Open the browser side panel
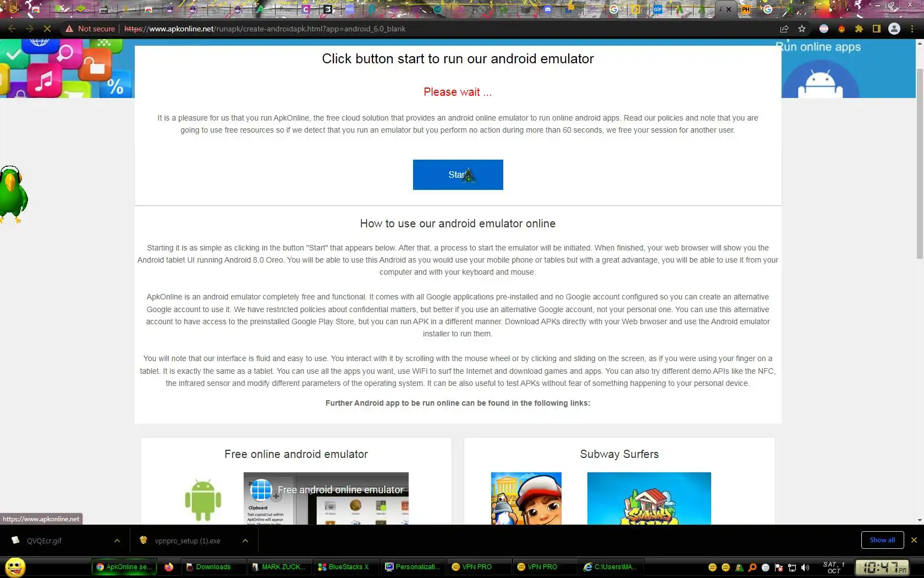The width and height of the screenshot is (924, 578). coord(877,29)
